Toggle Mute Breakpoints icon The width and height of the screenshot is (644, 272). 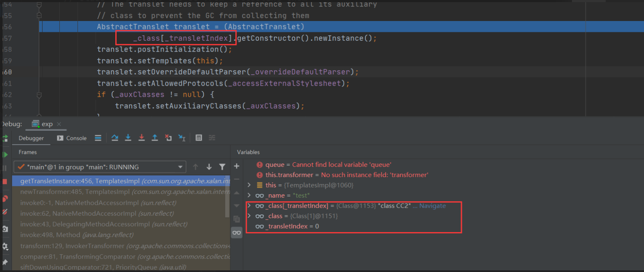pyautogui.click(x=5, y=212)
